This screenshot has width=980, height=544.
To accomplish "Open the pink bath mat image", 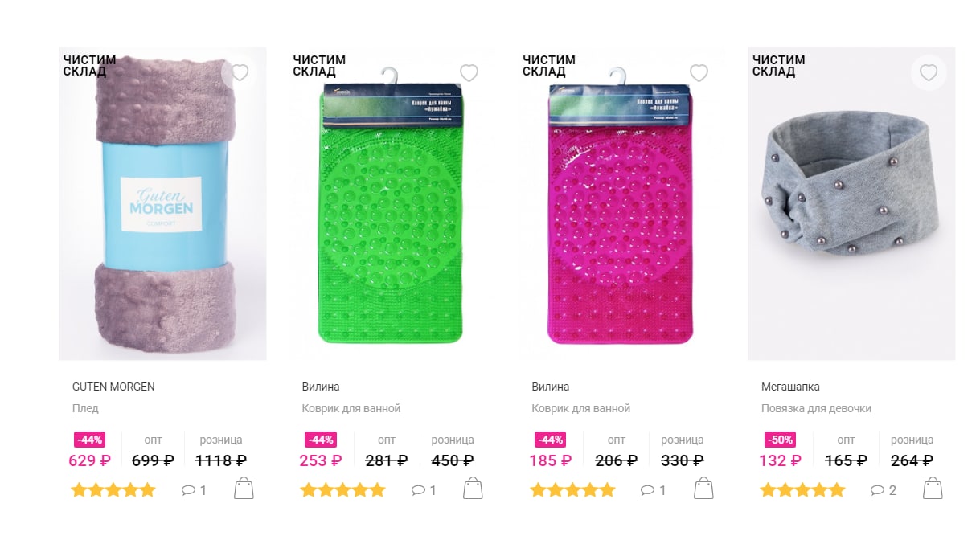I will pos(621,203).
